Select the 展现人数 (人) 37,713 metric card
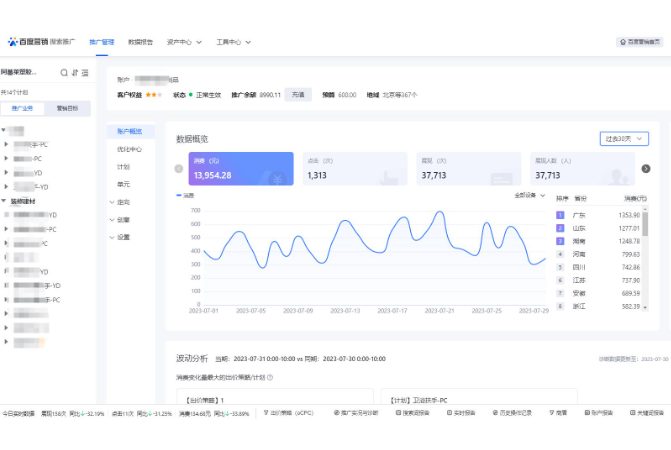Image resolution: width=671 pixels, height=450 pixels. (x=582, y=169)
